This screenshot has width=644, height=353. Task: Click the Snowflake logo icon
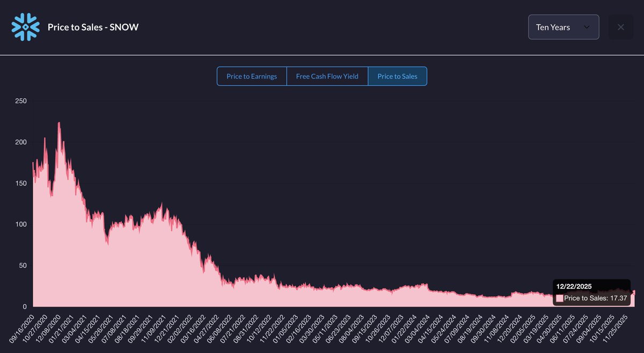pos(26,27)
